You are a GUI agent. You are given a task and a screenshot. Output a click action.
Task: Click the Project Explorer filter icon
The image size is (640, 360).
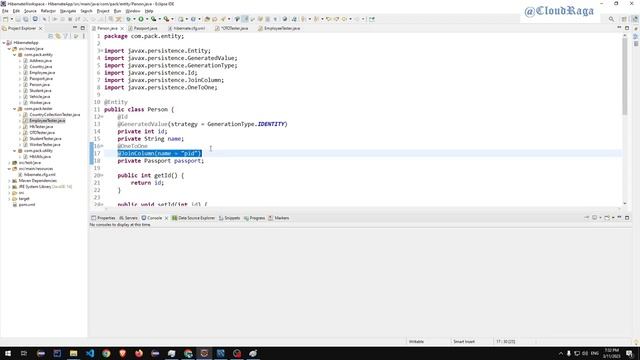tap(65, 36)
